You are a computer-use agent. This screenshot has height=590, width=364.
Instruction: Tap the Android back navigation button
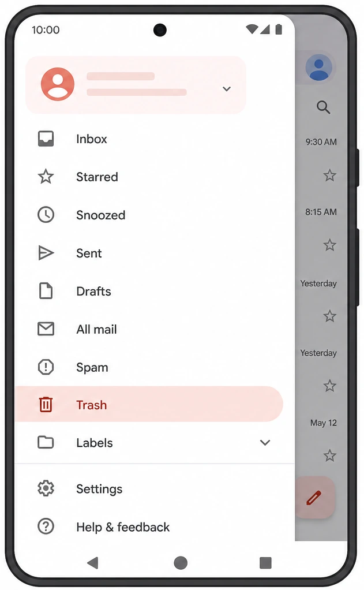(x=93, y=563)
